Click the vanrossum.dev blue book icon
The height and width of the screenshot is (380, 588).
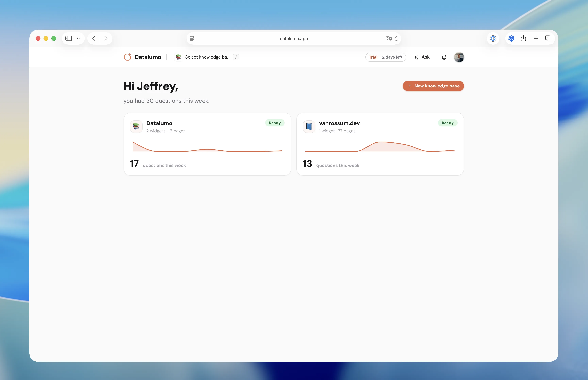[x=309, y=127]
